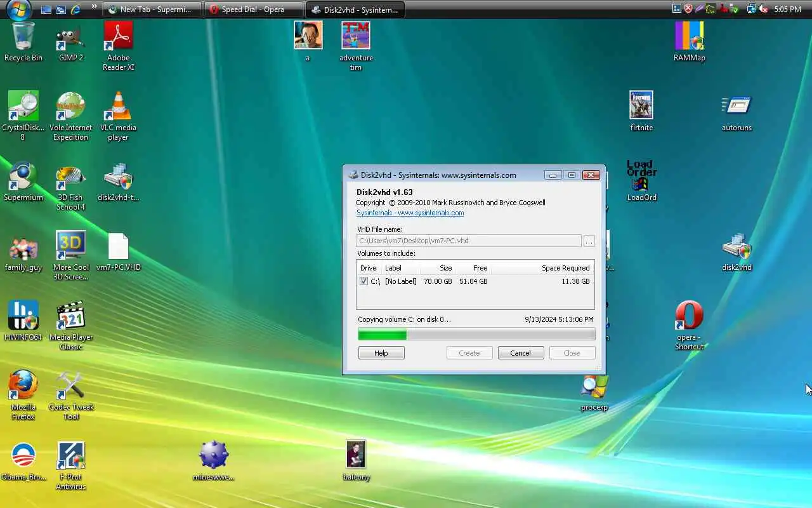Expand the Quick Launch overflow chevron

click(x=95, y=8)
